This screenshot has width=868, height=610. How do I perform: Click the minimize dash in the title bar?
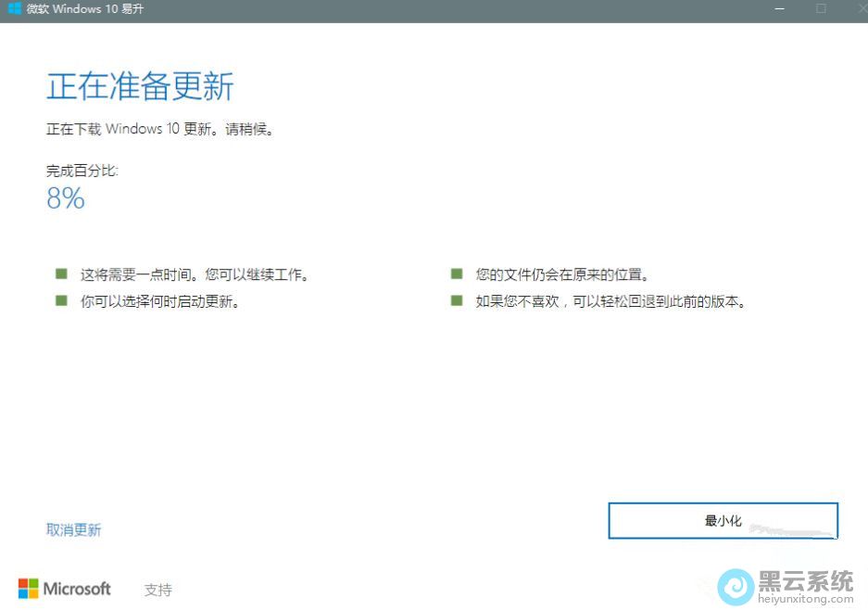779,8
